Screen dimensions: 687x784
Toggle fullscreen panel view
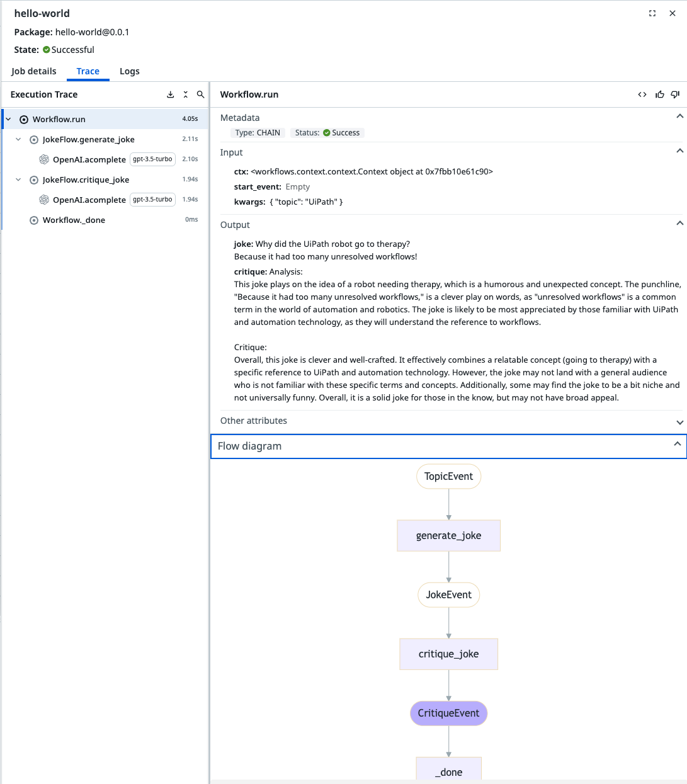click(x=652, y=13)
